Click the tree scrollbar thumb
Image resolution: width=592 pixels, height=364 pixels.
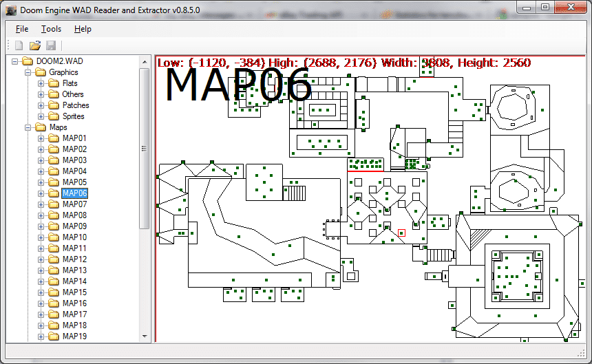[x=145, y=149]
